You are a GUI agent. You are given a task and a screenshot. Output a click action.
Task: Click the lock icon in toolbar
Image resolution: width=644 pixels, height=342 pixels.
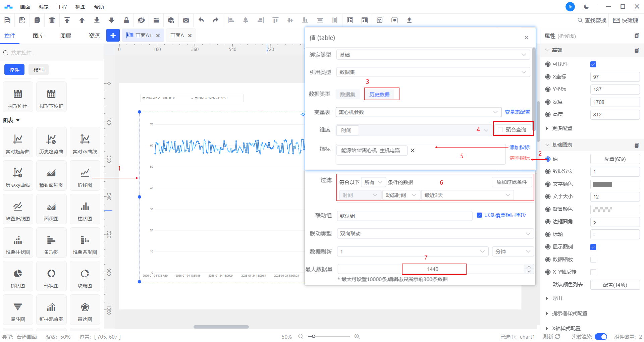126,20
